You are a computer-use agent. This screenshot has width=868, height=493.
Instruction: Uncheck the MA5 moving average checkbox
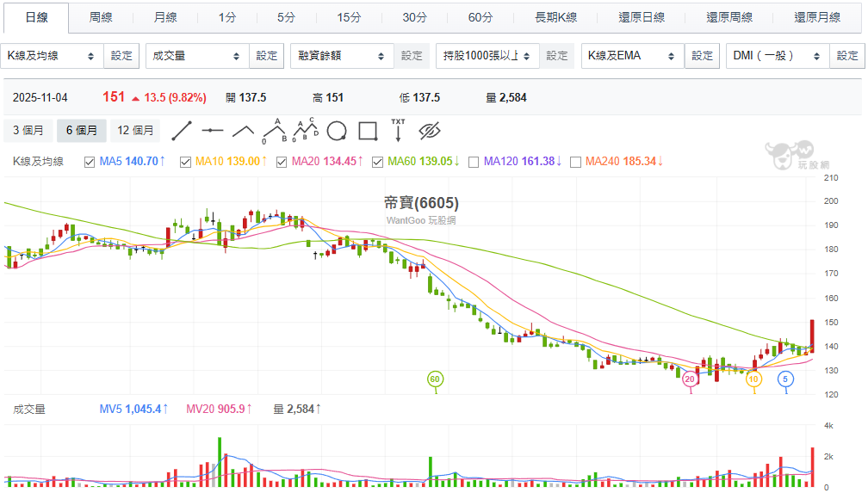(x=90, y=161)
